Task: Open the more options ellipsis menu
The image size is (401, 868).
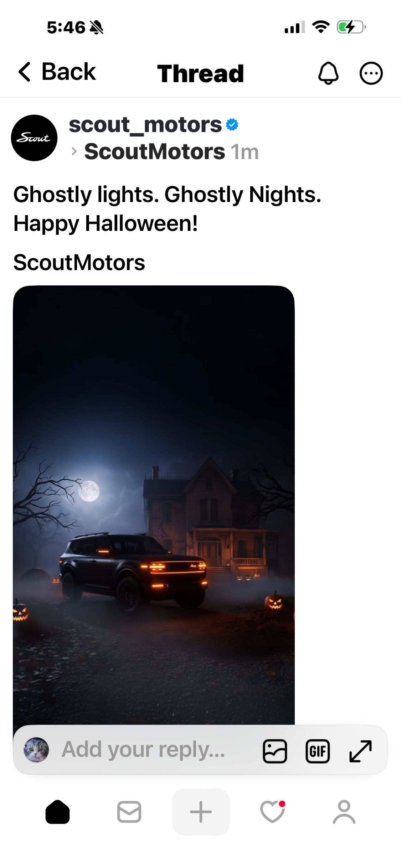Action: pyautogui.click(x=371, y=73)
